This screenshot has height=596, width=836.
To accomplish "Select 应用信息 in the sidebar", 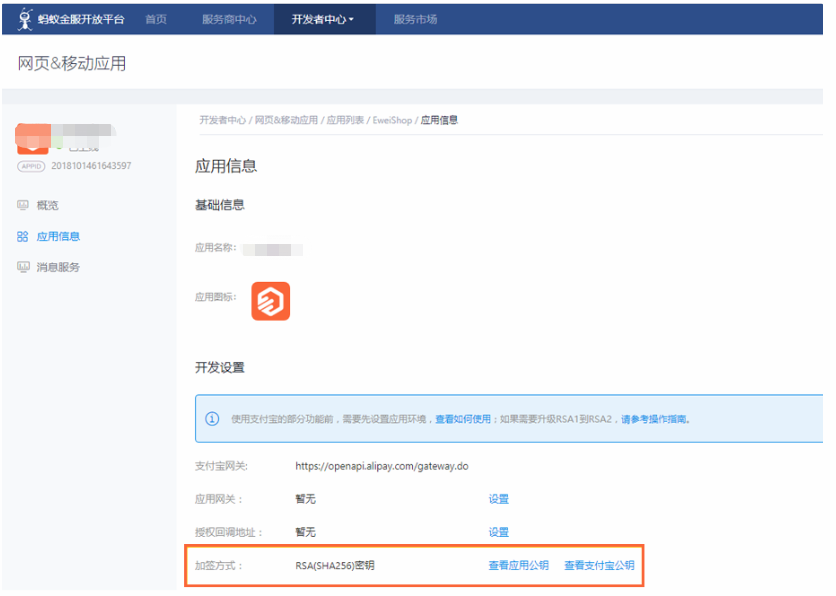I will 58,237.
